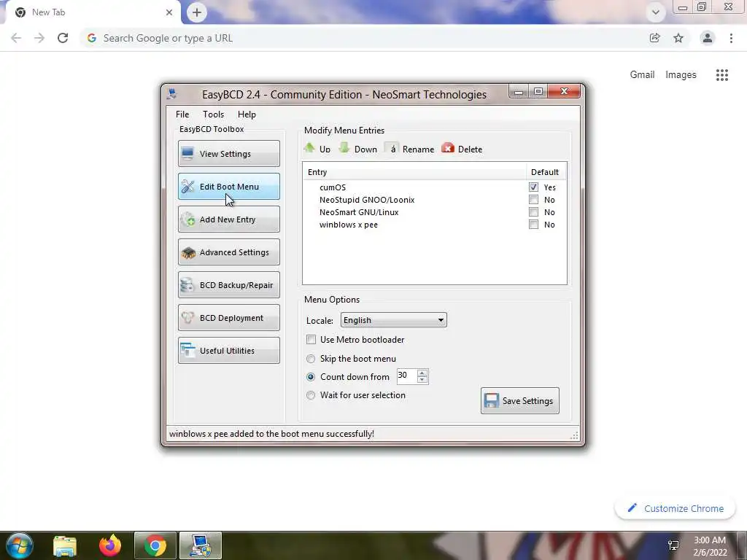Open BCD Backup/Repair
The height and width of the screenshot is (560, 747).
(x=228, y=285)
